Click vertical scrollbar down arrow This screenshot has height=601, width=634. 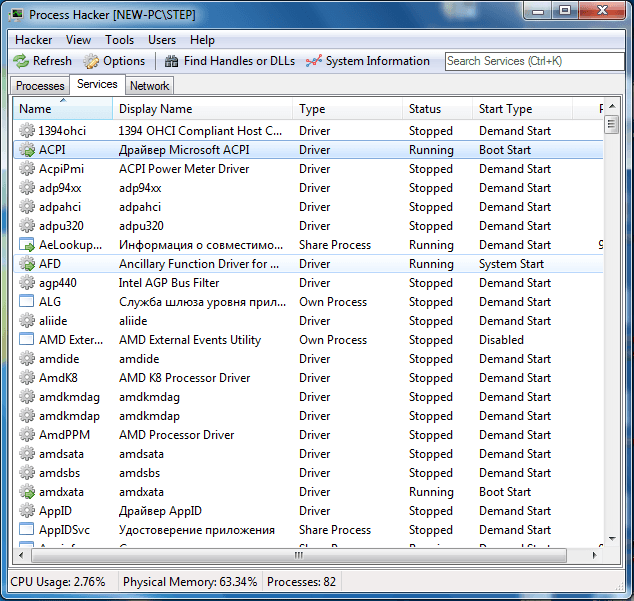click(612, 539)
